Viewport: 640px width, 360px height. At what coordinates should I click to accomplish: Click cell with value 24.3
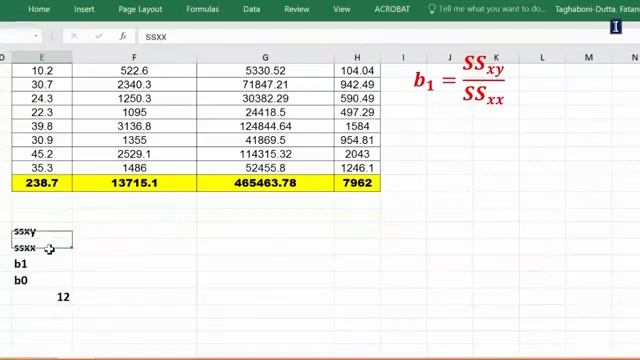tap(42, 98)
